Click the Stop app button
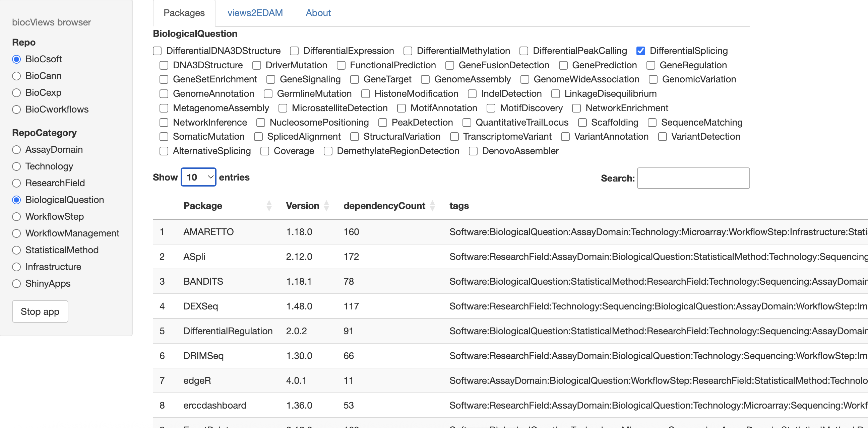The width and height of the screenshot is (868, 428). click(x=40, y=311)
